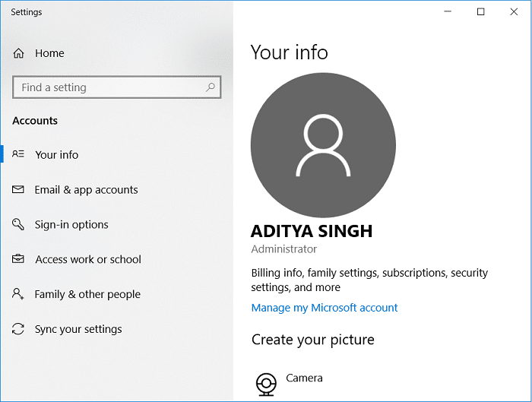Go to Access work or school
Screen dimensions: 532x402
[x=88, y=259]
